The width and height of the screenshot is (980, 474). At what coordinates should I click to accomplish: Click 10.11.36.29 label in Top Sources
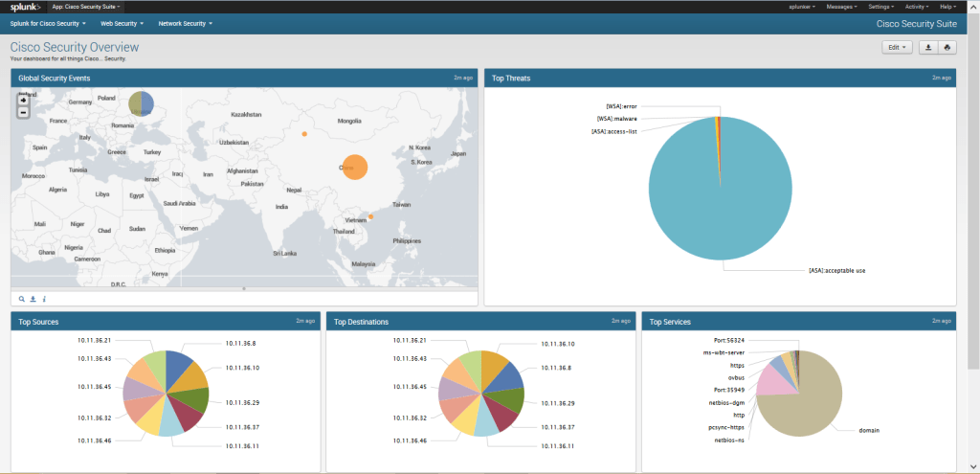[x=242, y=403]
